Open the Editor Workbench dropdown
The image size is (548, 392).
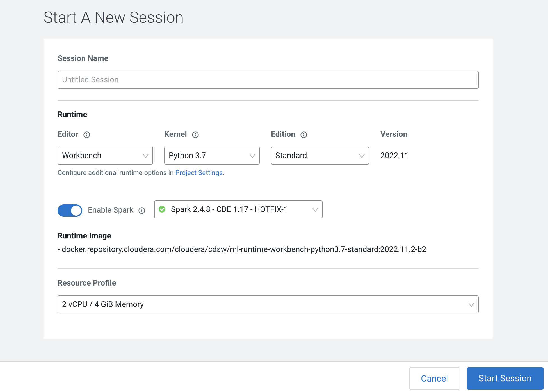[105, 156]
